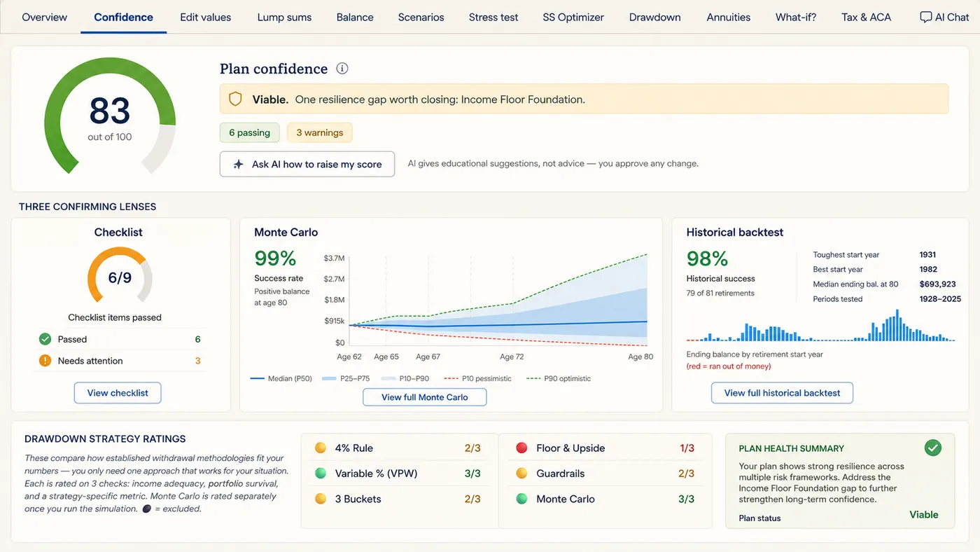Image resolution: width=980 pixels, height=552 pixels.
Task: Go to the Drawdown tab
Action: click(x=655, y=17)
